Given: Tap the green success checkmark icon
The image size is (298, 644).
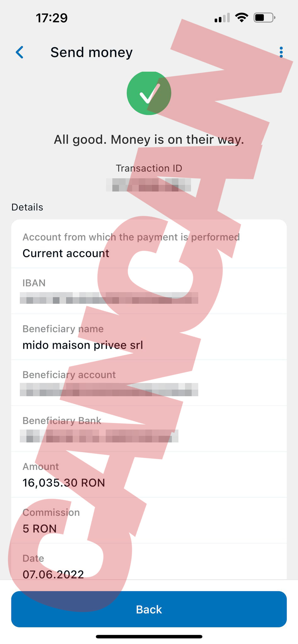Looking at the screenshot, I should (149, 93).
